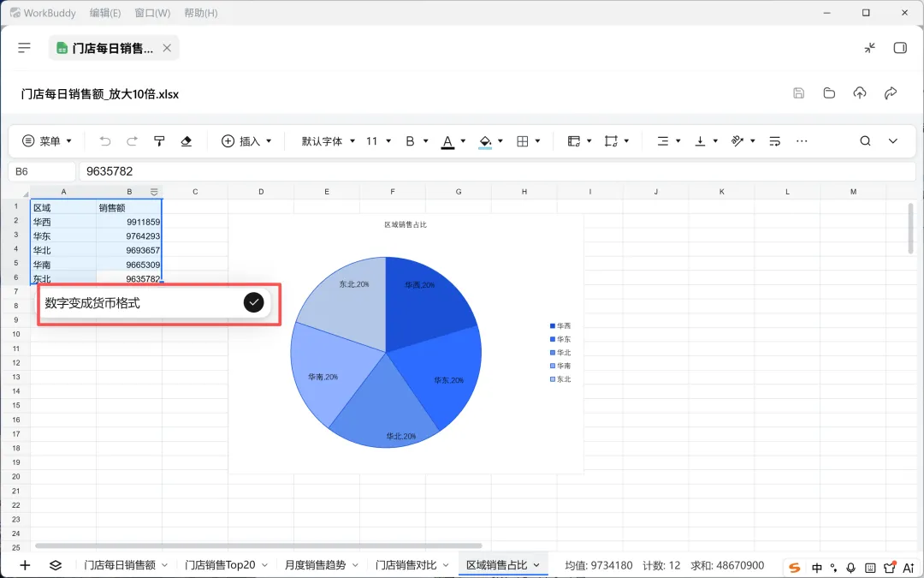
Task: Open the 帮助(H) menu
Action: tap(200, 12)
